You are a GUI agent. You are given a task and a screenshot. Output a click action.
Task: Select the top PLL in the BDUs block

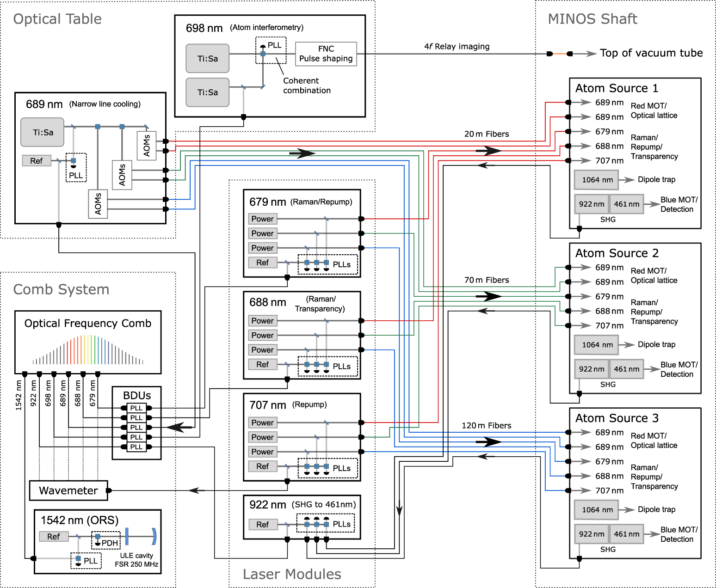click(x=136, y=408)
